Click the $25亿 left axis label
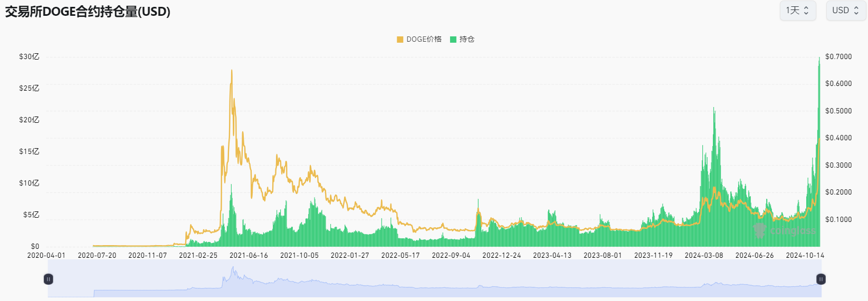868x301 pixels. coord(29,88)
